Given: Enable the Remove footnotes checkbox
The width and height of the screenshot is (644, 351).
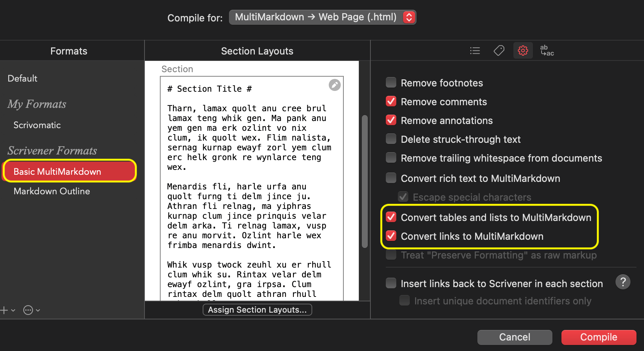Looking at the screenshot, I should (x=391, y=82).
